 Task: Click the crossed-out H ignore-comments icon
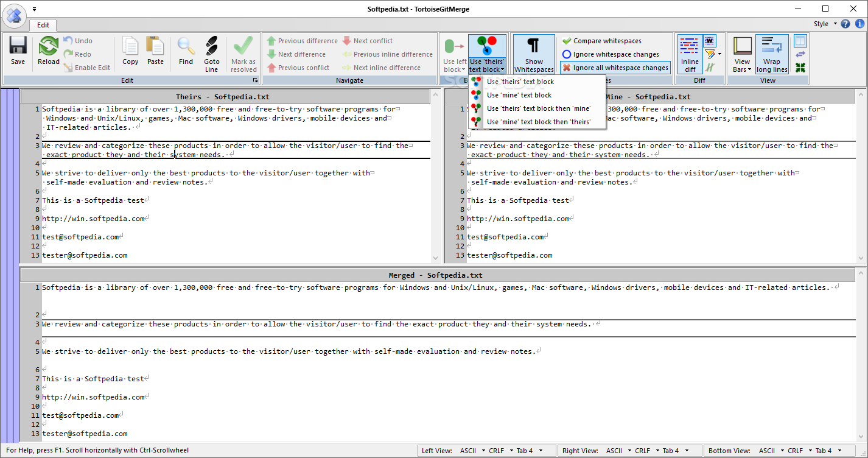click(710, 68)
